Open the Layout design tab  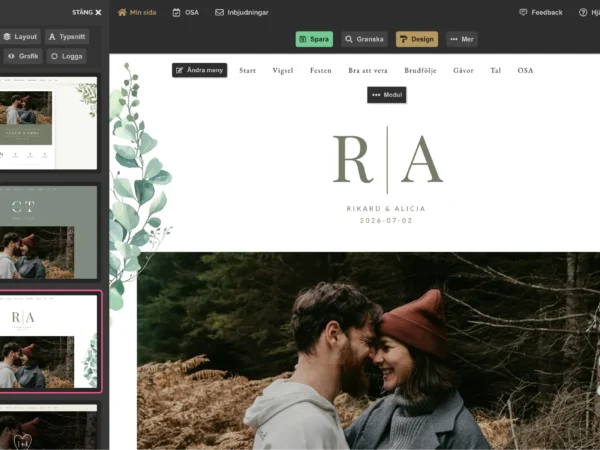click(x=20, y=36)
